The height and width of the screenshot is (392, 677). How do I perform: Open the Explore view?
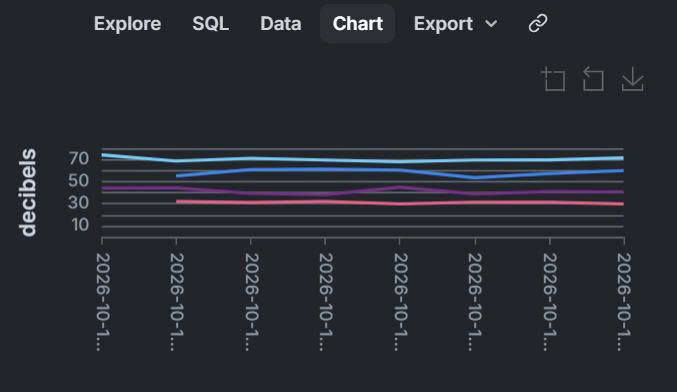(x=127, y=24)
